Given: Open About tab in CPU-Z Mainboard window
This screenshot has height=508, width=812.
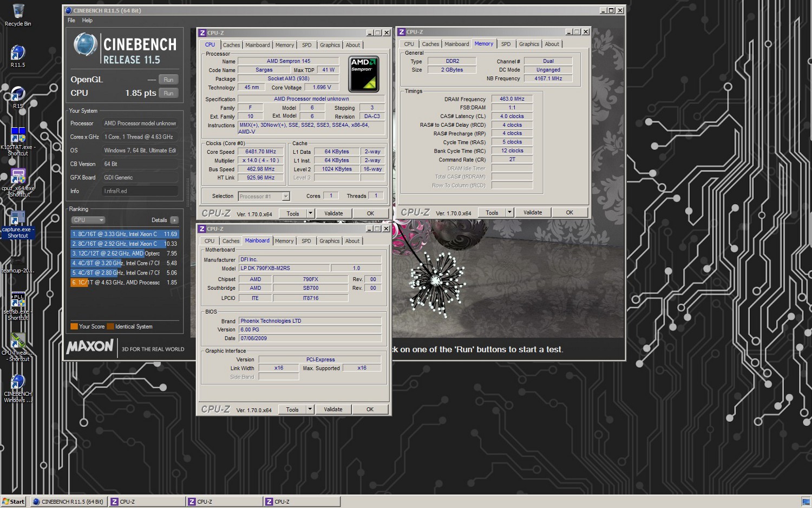Looking at the screenshot, I should tap(352, 241).
